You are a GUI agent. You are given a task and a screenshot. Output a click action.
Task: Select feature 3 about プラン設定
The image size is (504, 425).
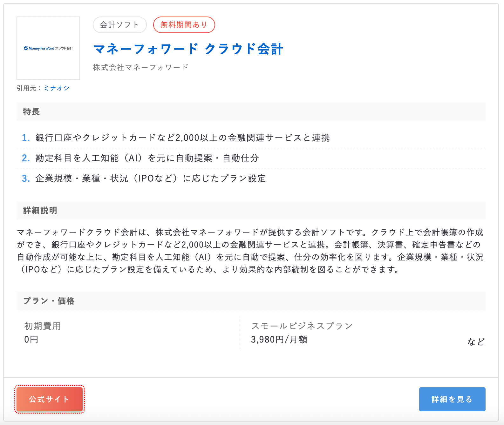[150, 179]
